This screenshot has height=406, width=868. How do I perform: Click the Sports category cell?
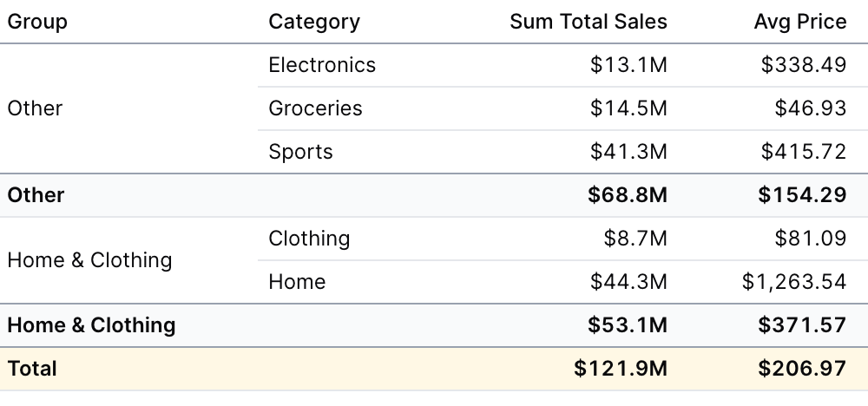[300, 152]
